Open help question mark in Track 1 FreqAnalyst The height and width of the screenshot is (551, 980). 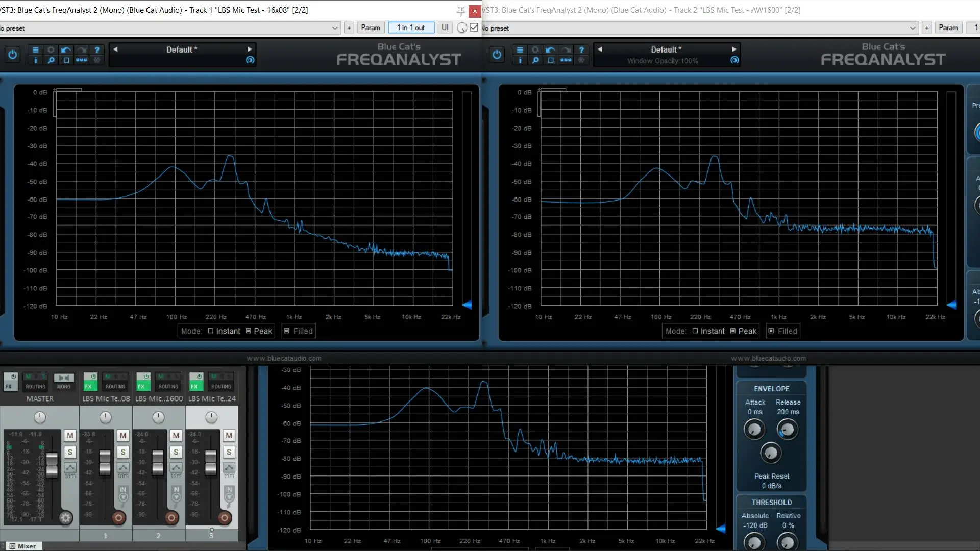[96, 49]
